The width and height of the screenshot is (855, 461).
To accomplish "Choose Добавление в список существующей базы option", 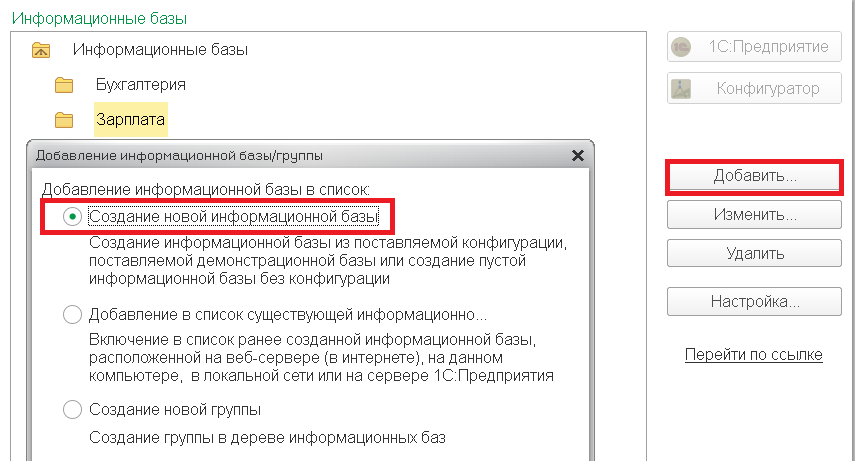I will pyautogui.click(x=73, y=315).
